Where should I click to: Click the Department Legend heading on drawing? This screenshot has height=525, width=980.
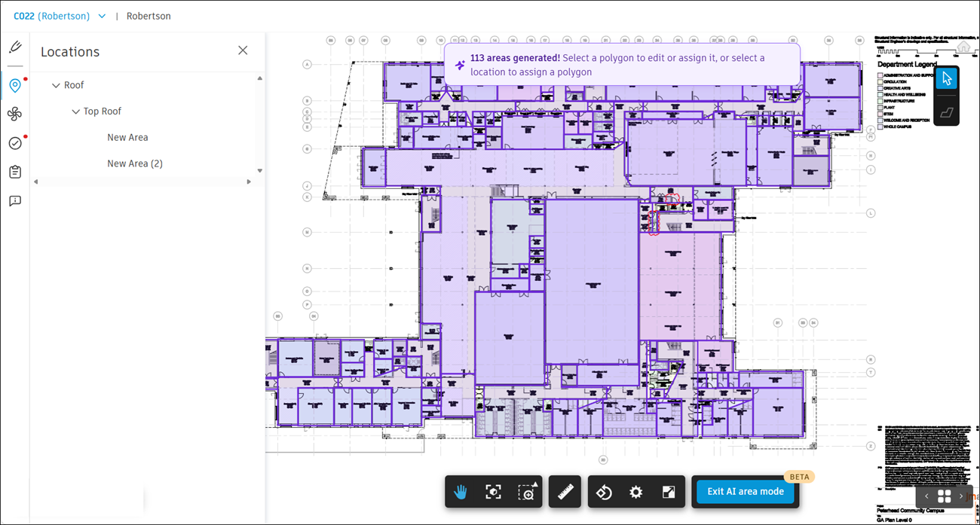[907, 65]
